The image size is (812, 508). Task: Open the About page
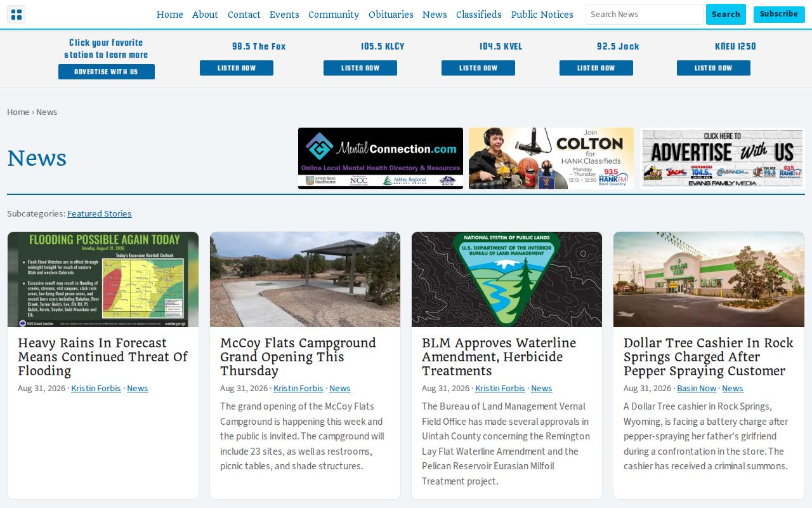pyautogui.click(x=205, y=15)
